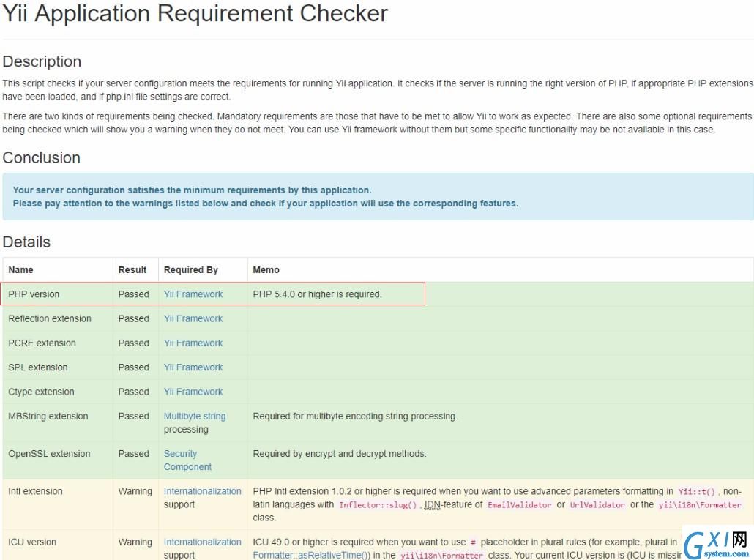Select the UrlValidator code snippet
Image resolution: width=754 pixels, height=560 pixels.
pyautogui.click(x=597, y=504)
